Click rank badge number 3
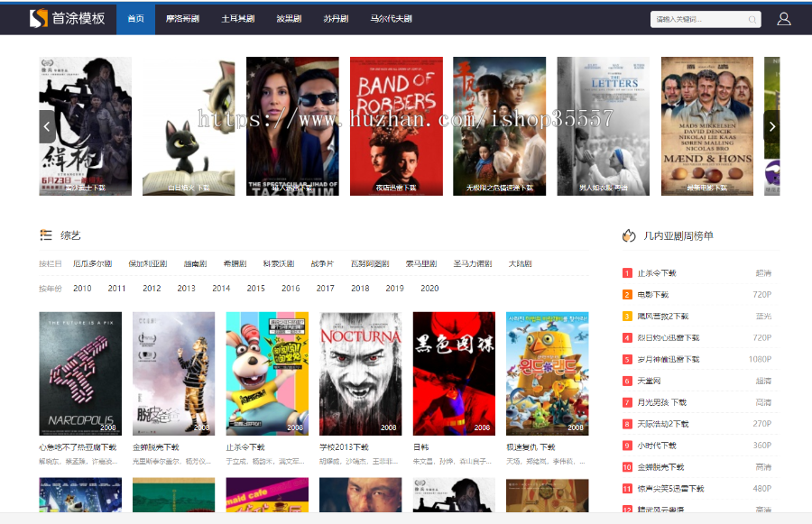This screenshot has width=812, height=524. point(627,317)
